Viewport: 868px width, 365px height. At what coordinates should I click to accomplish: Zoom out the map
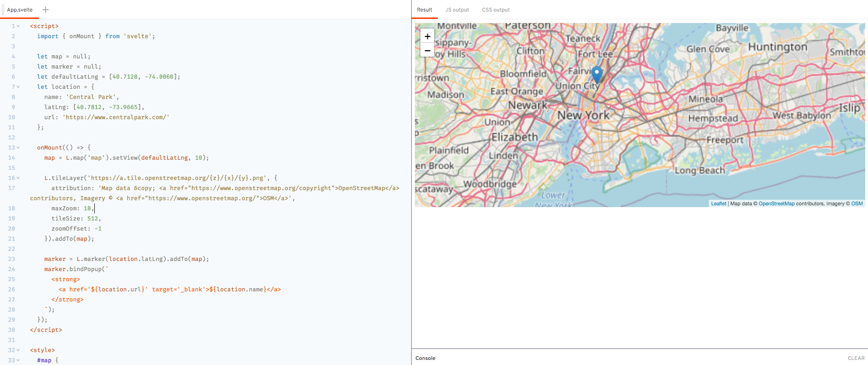(427, 50)
